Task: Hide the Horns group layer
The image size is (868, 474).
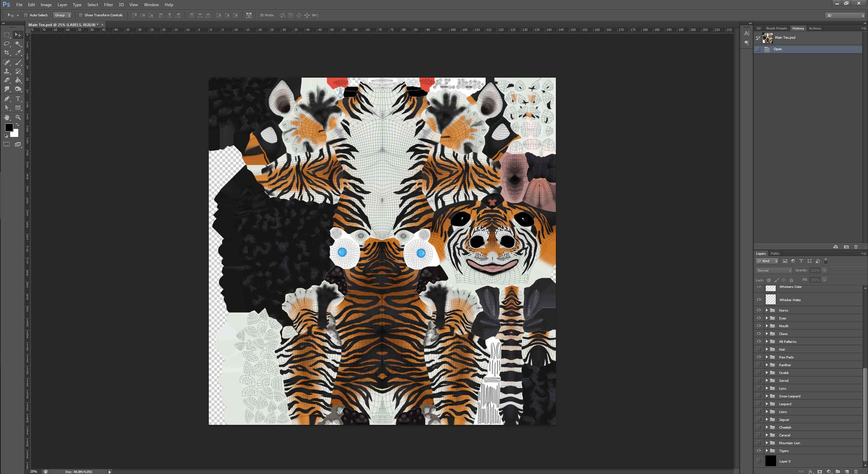Action: coord(759,310)
